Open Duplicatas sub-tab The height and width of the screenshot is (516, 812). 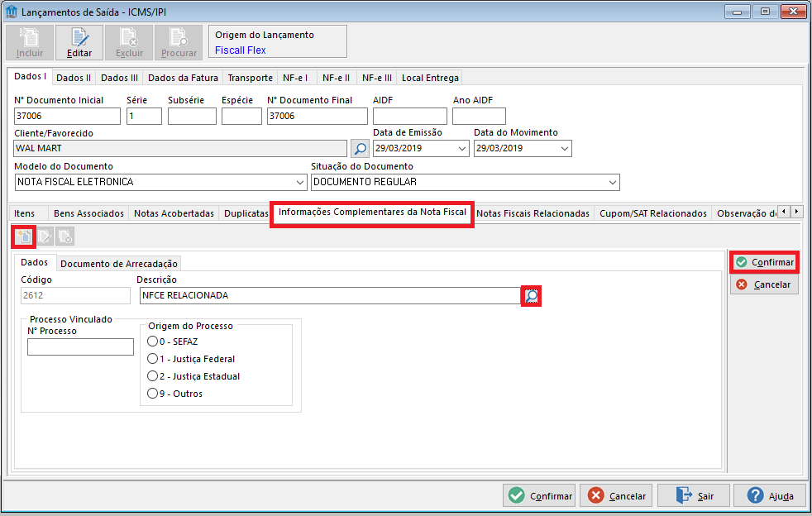pos(246,213)
